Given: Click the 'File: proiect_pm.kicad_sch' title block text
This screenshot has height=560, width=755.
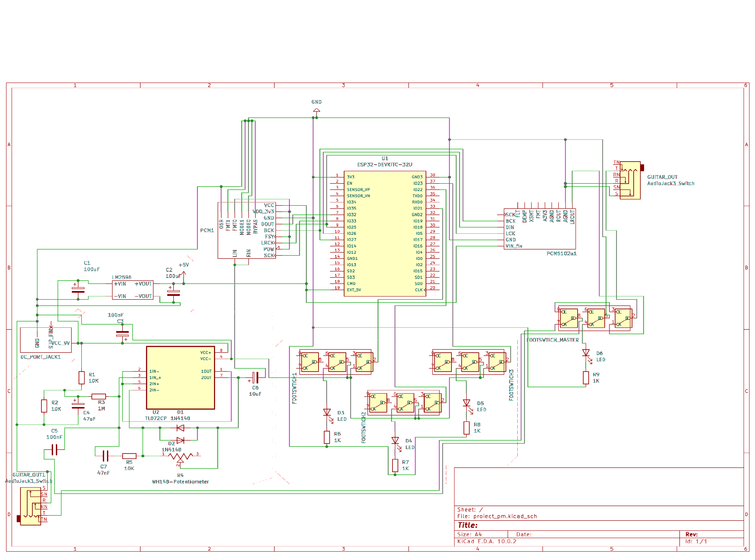Looking at the screenshot, I should (x=497, y=516).
